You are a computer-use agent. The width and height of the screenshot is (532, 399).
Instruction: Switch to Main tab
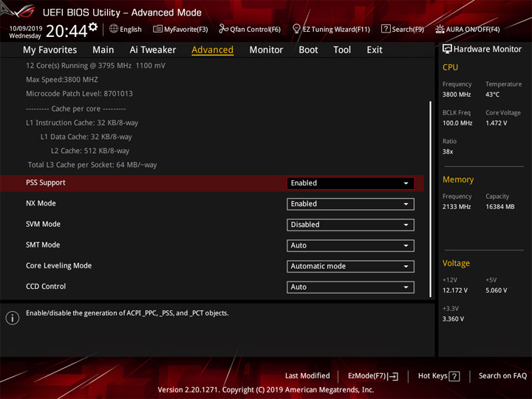tap(103, 50)
